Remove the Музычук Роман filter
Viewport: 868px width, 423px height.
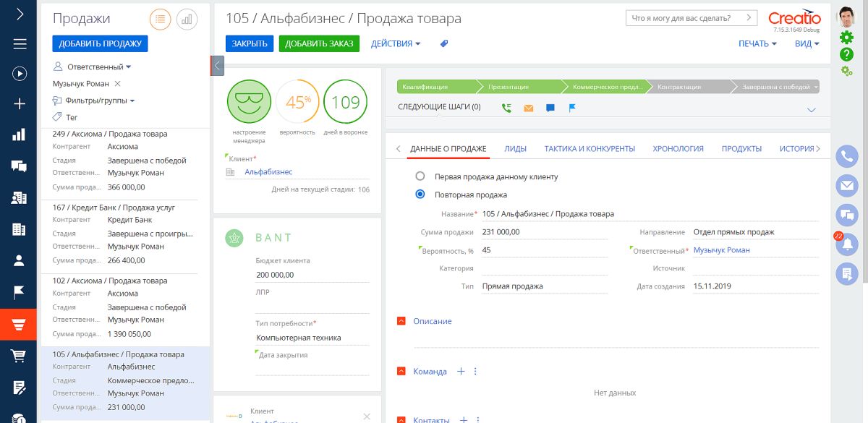[x=118, y=84]
